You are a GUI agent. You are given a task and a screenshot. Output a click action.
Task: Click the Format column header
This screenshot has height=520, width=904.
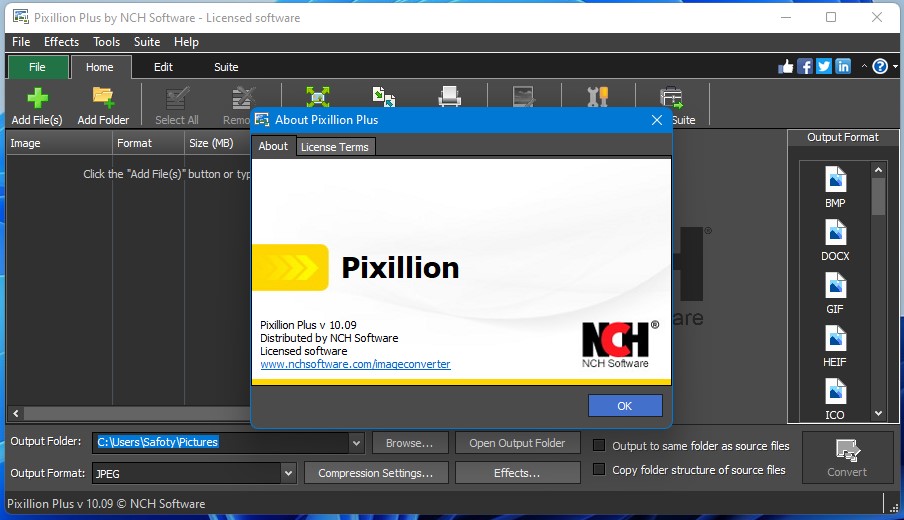[148, 143]
